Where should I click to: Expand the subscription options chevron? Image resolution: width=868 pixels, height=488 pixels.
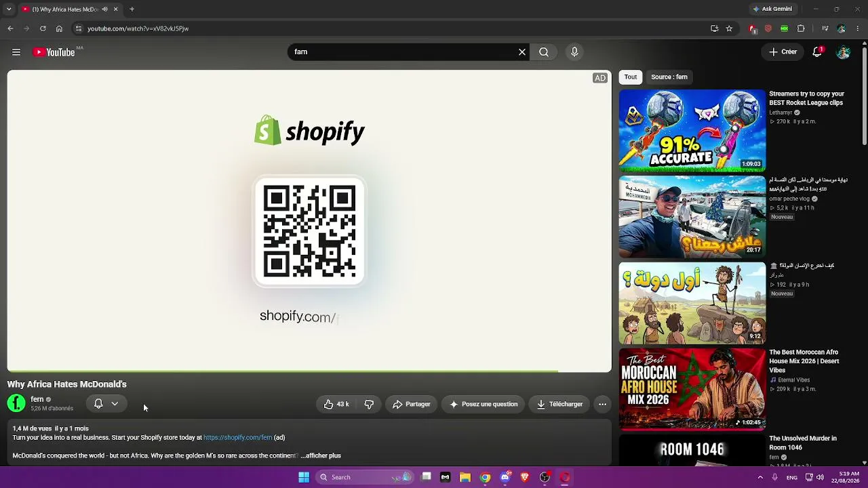[115, 404]
